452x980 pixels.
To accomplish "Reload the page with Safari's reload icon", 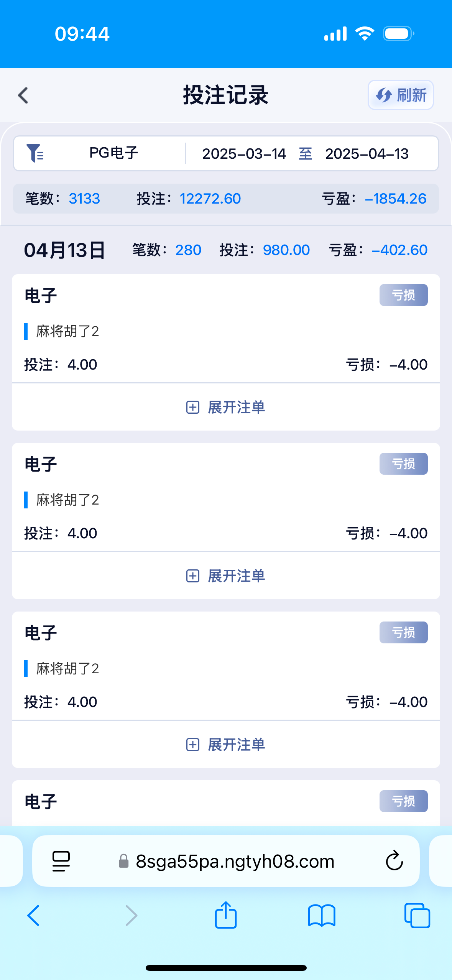I will pyautogui.click(x=394, y=861).
